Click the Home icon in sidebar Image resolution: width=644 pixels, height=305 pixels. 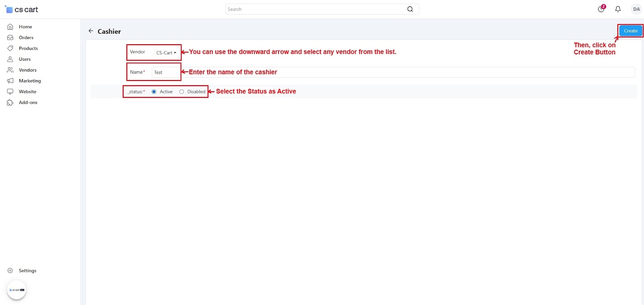tap(10, 27)
